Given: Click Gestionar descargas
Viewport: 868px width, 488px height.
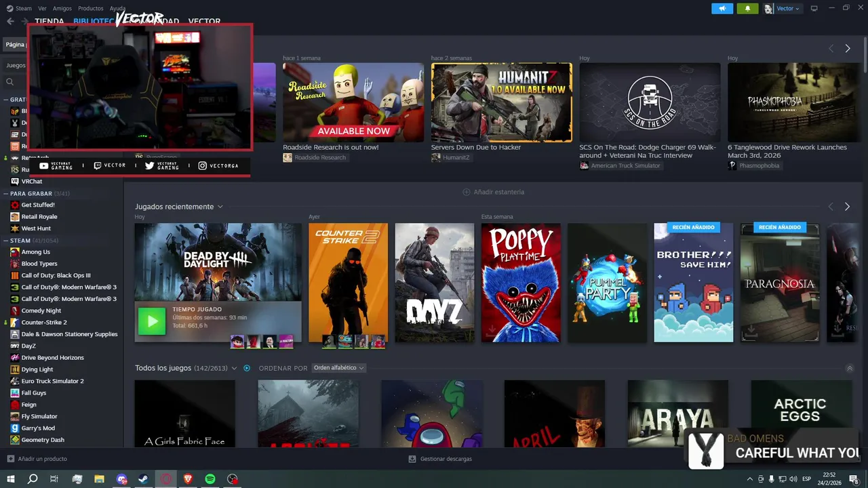Looking at the screenshot, I should 440,459.
